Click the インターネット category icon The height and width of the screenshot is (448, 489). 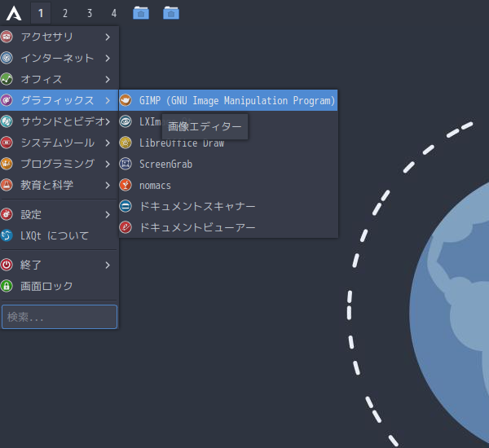pos(7,58)
